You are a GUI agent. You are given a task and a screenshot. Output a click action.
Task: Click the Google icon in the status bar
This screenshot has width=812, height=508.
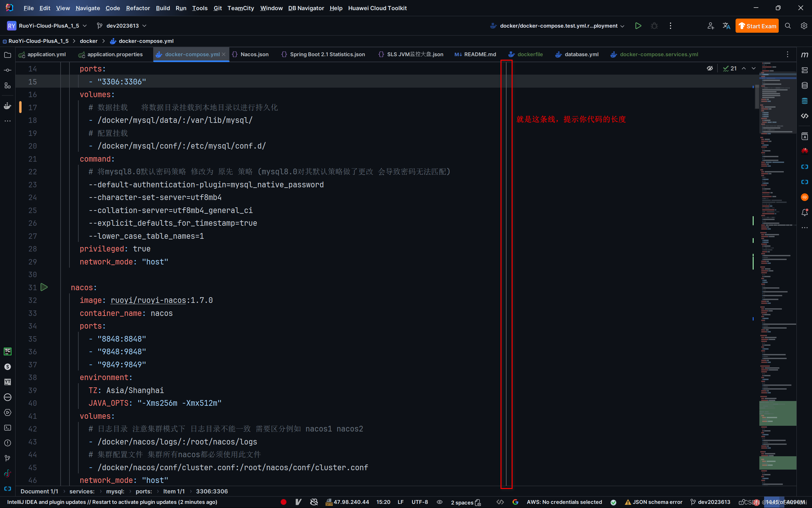click(515, 502)
